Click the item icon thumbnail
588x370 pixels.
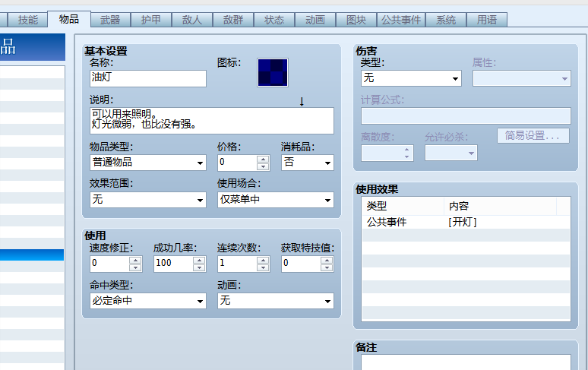tap(273, 72)
